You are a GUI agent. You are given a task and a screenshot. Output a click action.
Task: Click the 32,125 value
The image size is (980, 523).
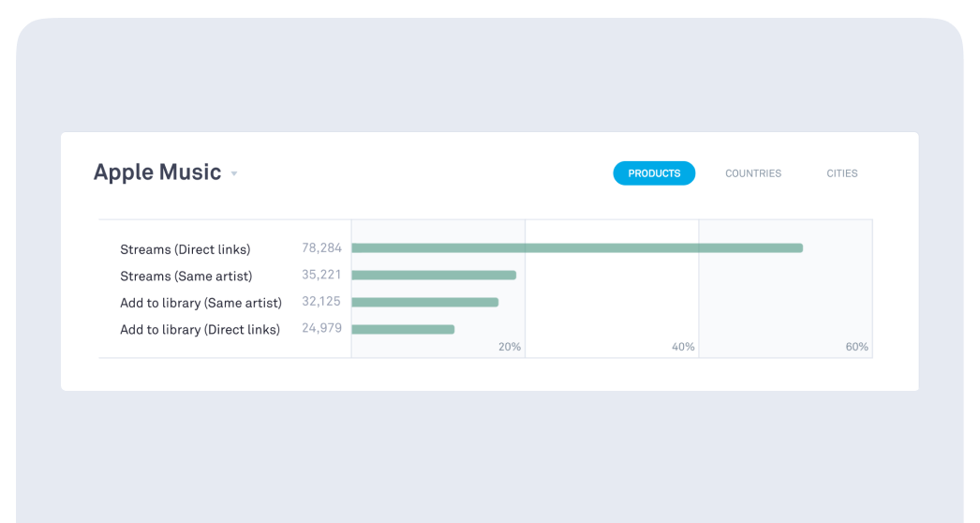click(321, 302)
